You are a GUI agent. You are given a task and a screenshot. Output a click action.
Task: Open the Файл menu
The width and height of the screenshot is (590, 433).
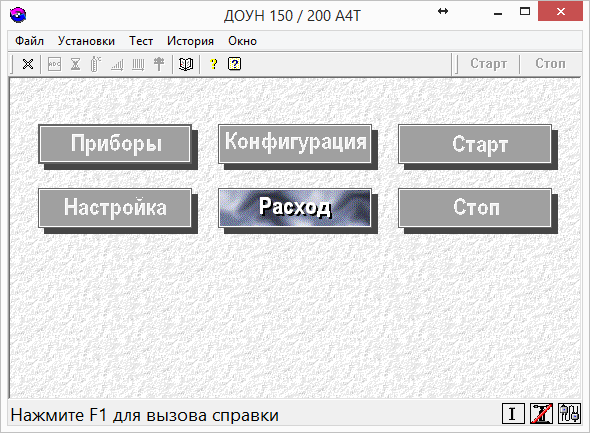point(29,41)
